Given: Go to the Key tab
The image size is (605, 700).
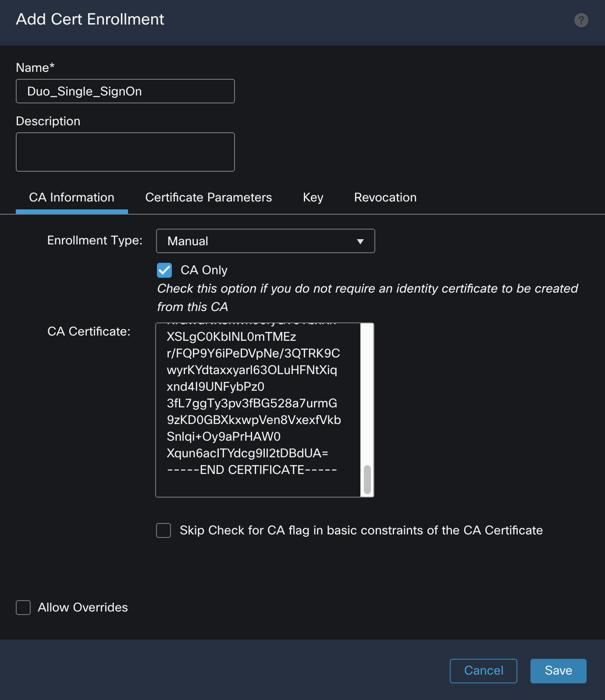Looking at the screenshot, I should pyautogui.click(x=313, y=198).
